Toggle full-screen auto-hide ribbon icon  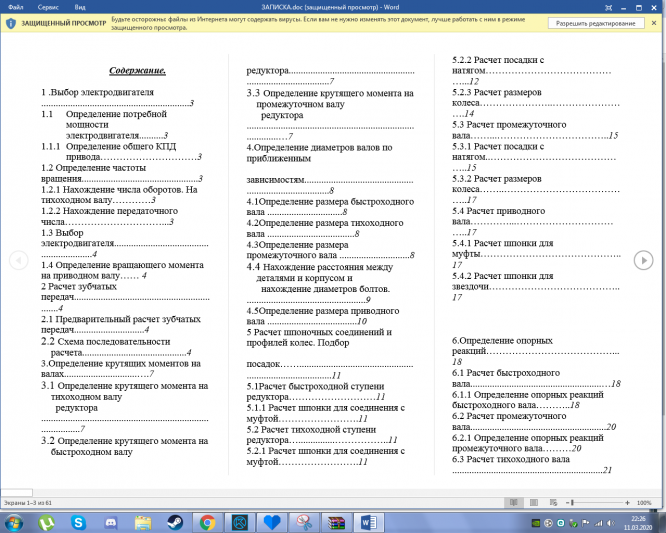tap(608, 8)
